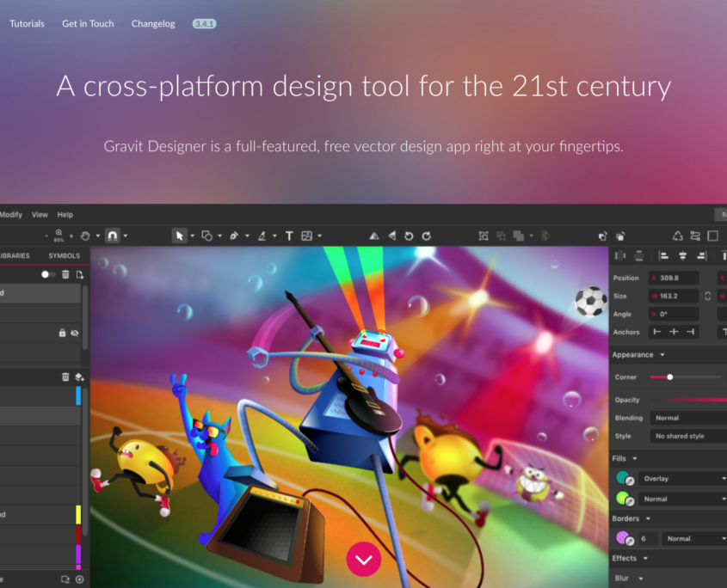This screenshot has height=588, width=727.
Task: Toggle the hidden-eye layer visibility
Action: pyautogui.click(x=75, y=333)
